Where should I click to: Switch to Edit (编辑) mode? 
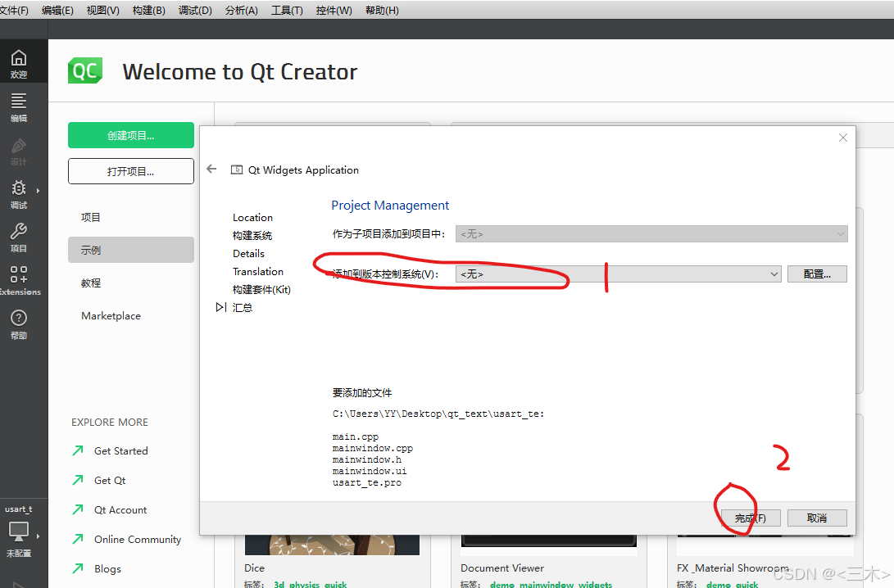(x=19, y=107)
